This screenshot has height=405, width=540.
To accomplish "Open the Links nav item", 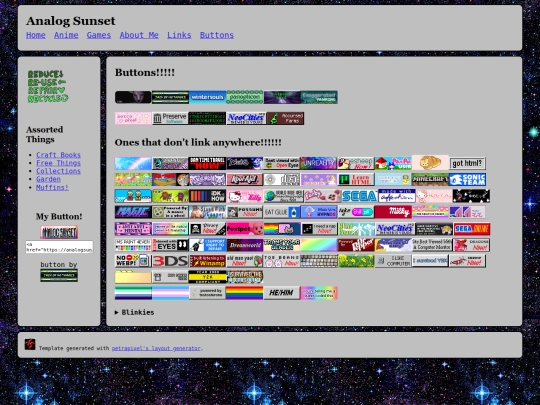I will click(179, 35).
